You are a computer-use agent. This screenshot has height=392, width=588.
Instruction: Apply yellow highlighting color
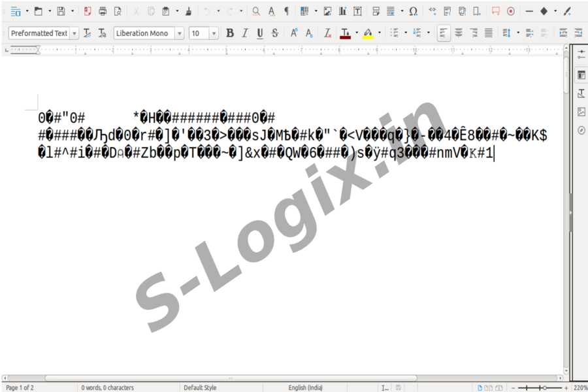(x=368, y=33)
